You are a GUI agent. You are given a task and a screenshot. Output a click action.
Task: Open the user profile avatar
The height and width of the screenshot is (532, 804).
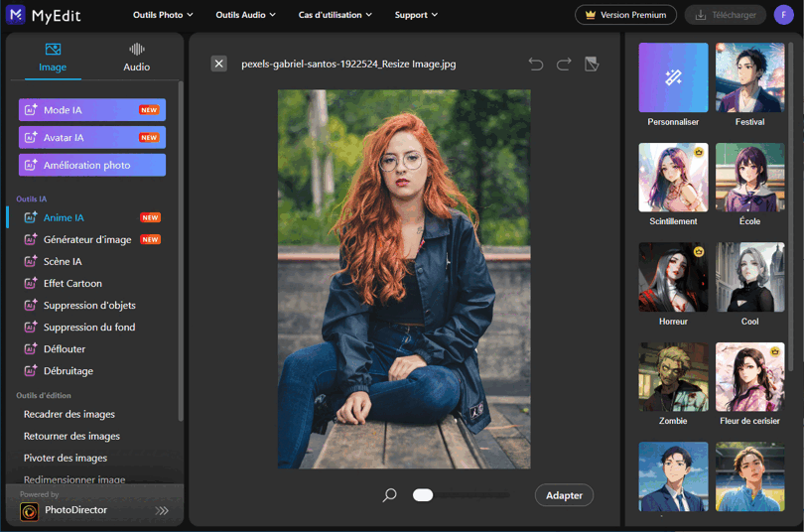click(x=784, y=15)
